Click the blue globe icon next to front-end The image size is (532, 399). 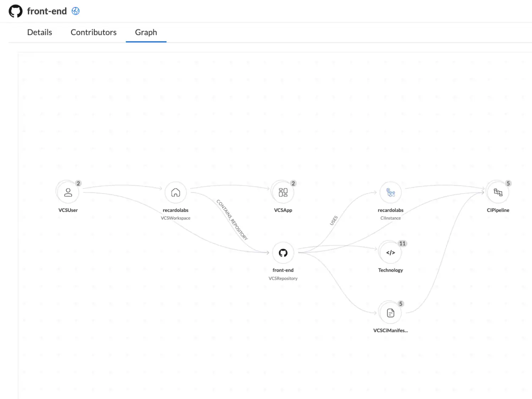tap(76, 11)
